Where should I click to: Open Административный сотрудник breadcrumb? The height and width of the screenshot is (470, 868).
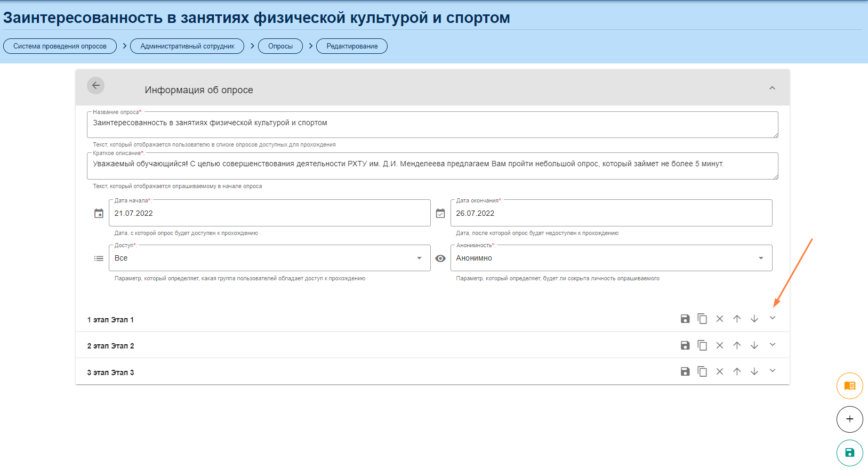coord(187,46)
